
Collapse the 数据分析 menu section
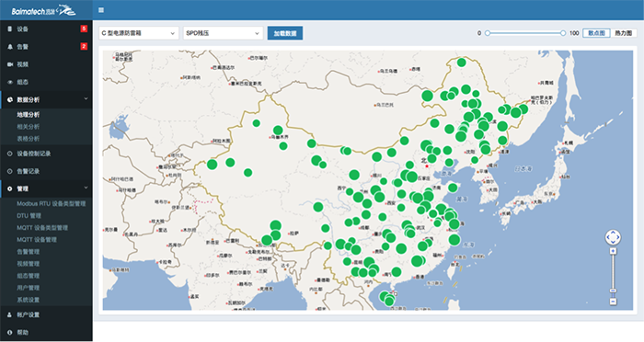86,98
